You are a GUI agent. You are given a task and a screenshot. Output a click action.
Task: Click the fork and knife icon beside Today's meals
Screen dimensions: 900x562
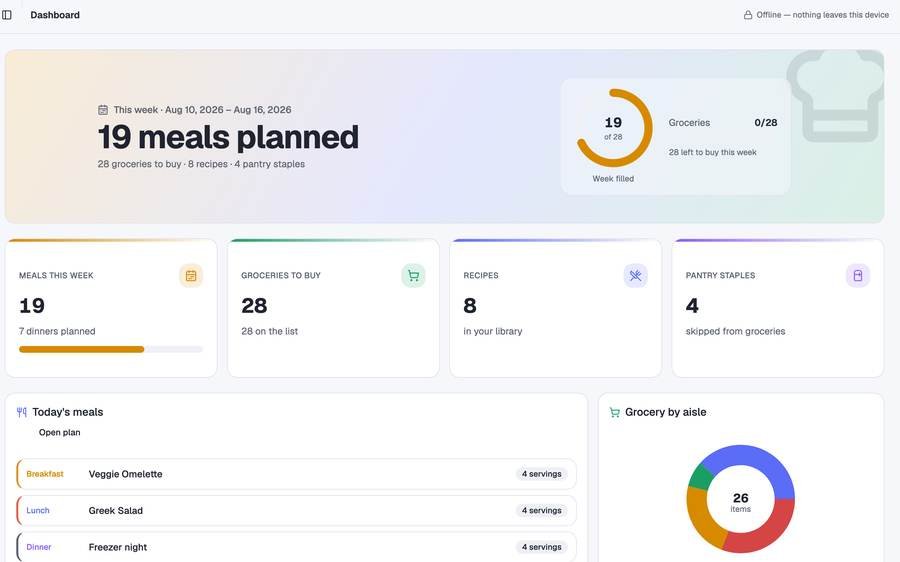(22, 412)
